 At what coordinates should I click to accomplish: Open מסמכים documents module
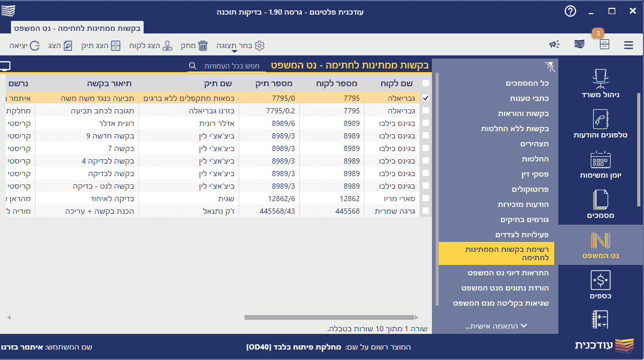[x=600, y=204]
